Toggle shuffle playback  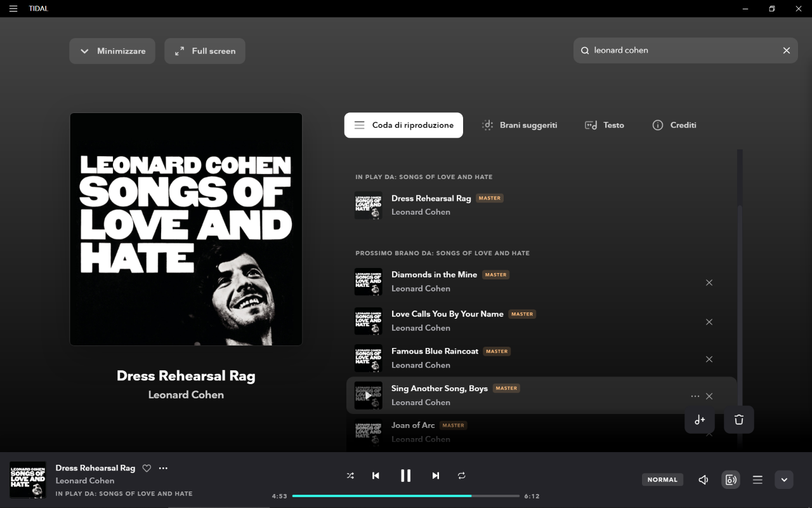(x=350, y=476)
